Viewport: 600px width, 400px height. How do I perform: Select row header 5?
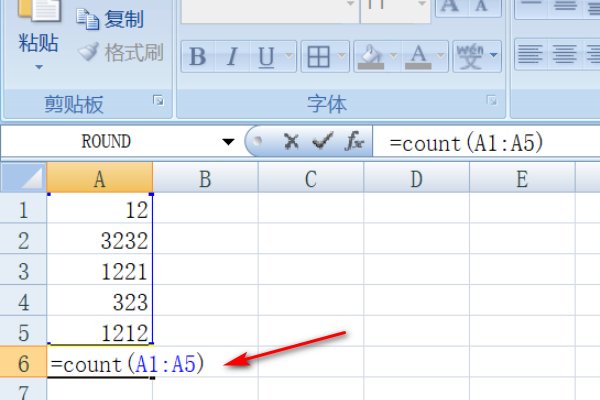pos(23,331)
